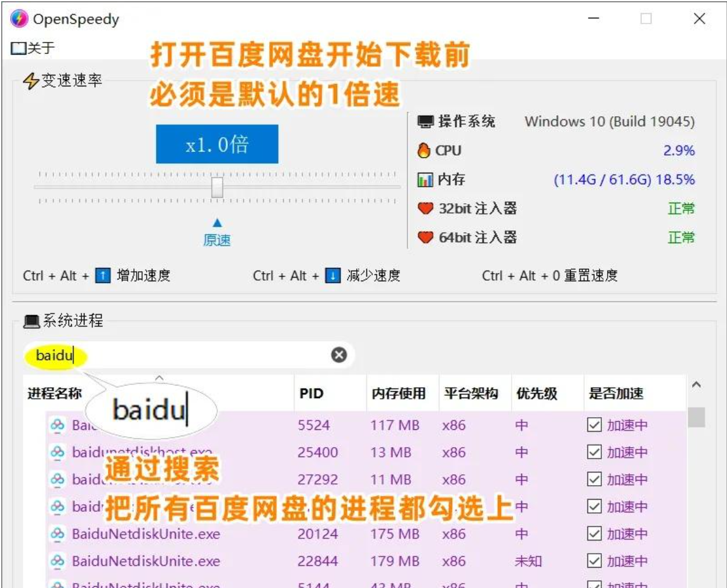Click the 117 MB memory cell
The width and height of the screenshot is (727, 588).
[x=394, y=425]
